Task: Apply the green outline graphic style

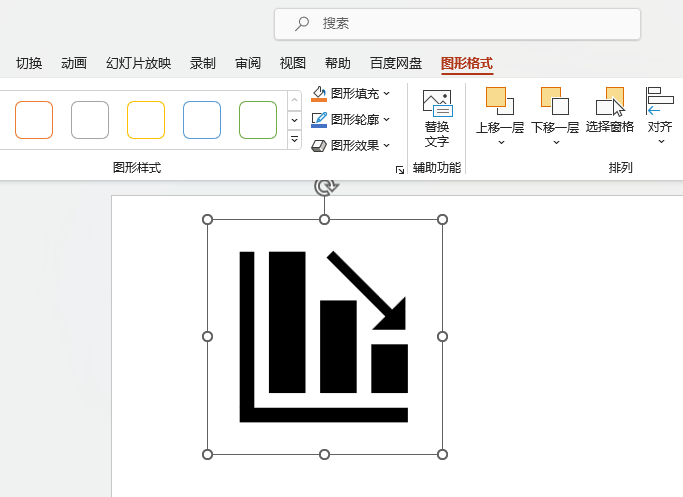Action: point(258,120)
